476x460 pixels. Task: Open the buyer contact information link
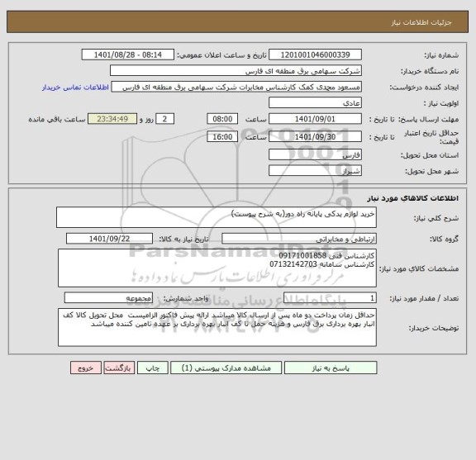(x=75, y=88)
